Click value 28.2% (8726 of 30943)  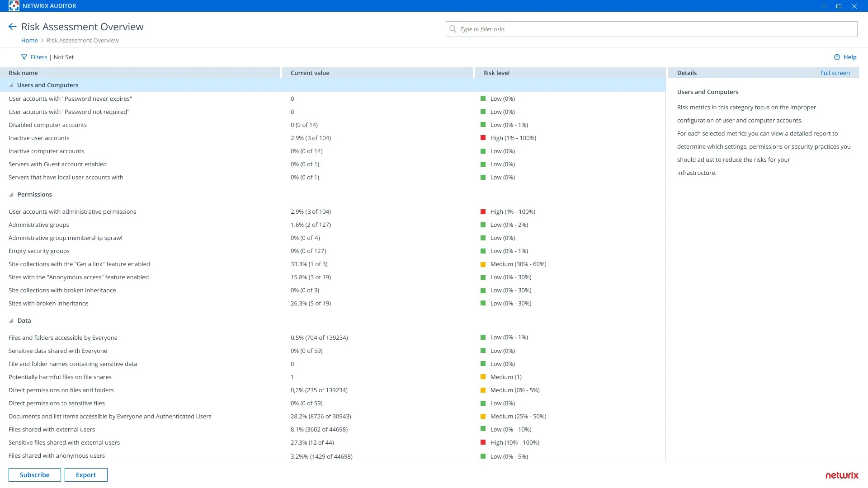321,416
